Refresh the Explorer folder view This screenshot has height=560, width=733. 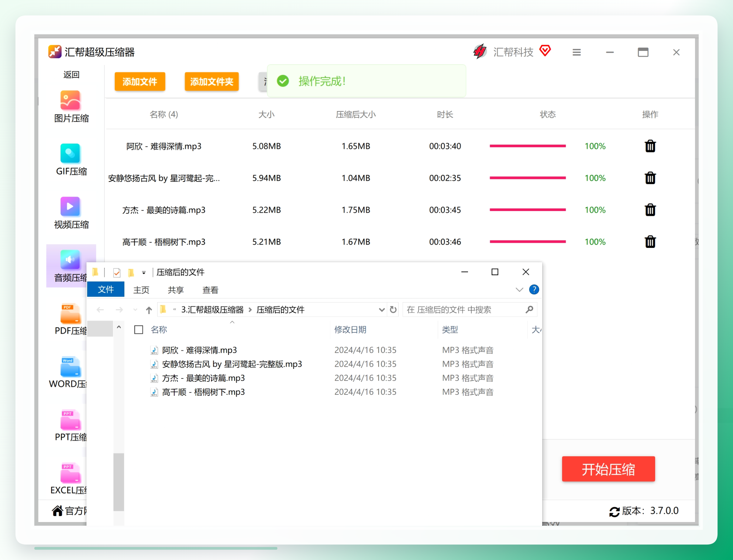click(393, 310)
